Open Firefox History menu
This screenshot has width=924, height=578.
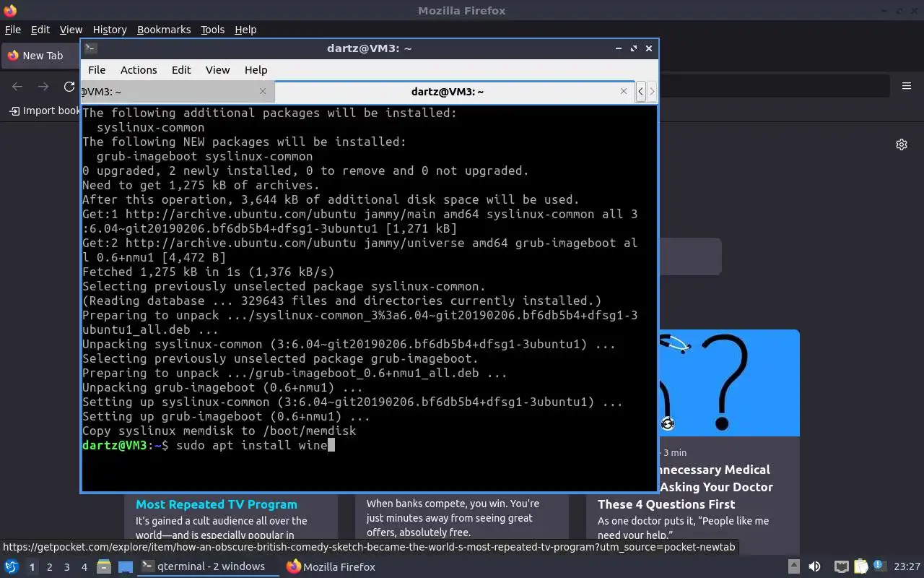110,30
